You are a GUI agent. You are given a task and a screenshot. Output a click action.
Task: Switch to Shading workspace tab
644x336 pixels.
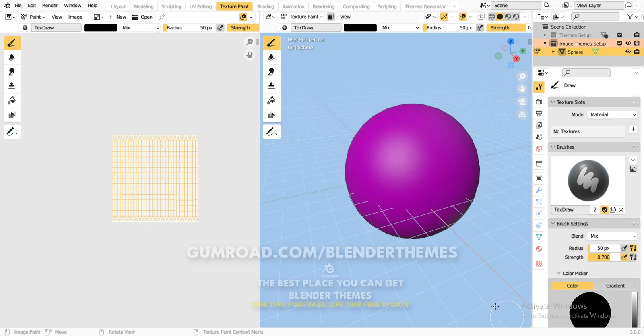(266, 6)
